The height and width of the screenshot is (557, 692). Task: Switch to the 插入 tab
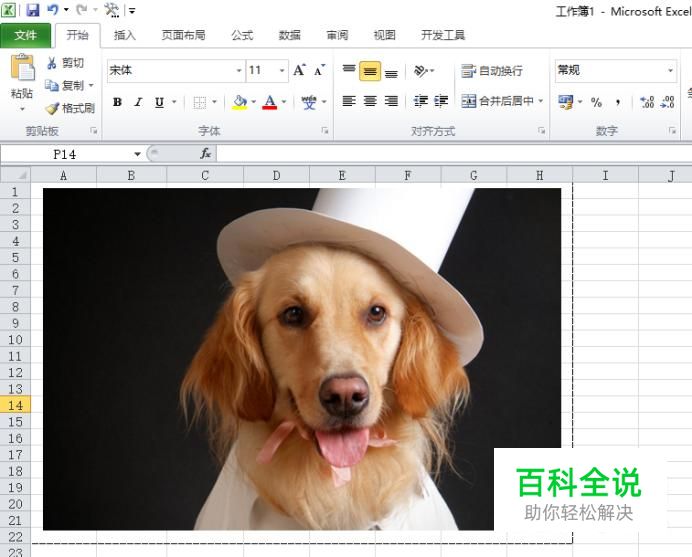coord(124,35)
